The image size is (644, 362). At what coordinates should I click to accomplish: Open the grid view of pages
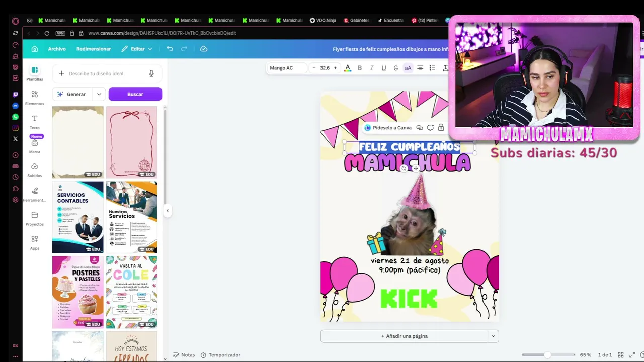[621, 355]
